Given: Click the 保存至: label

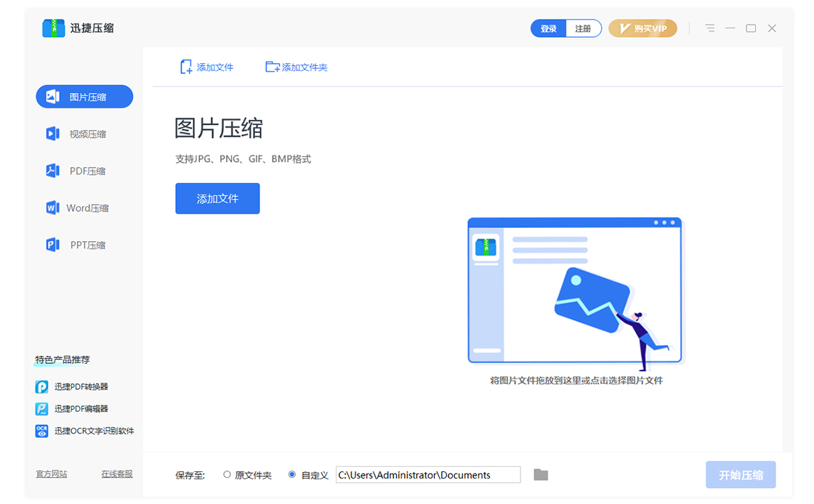Looking at the screenshot, I should click(x=190, y=475).
